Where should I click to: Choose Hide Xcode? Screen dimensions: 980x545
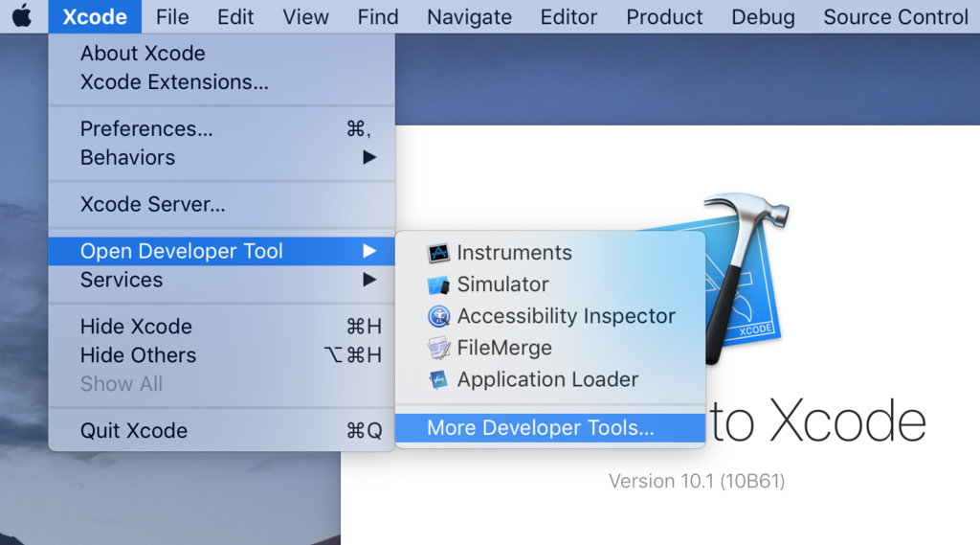point(136,327)
